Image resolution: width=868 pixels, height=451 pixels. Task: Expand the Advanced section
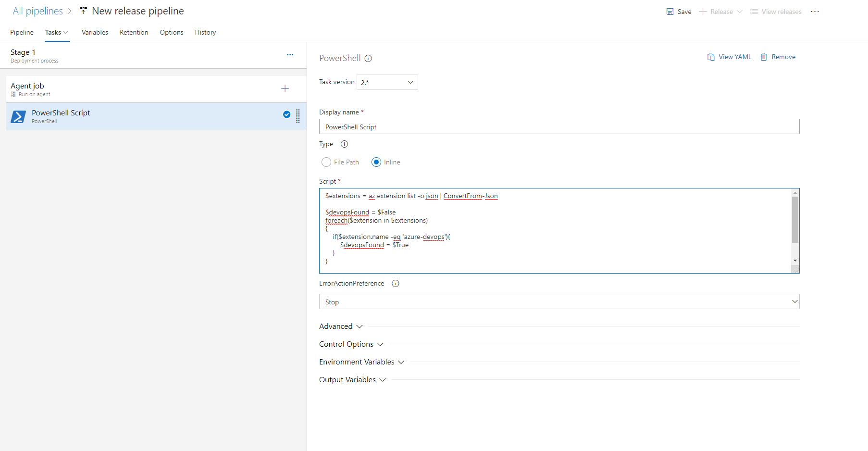click(340, 326)
